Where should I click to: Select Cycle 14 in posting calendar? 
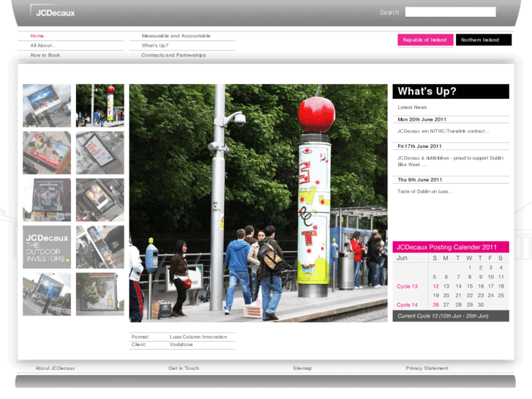tap(407, 305)
